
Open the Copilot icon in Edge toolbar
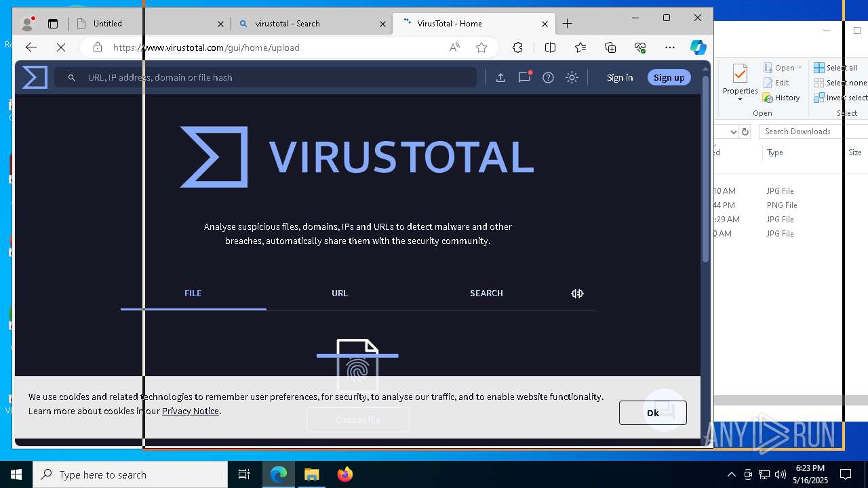pyautogui.click(x=698, y=47)
